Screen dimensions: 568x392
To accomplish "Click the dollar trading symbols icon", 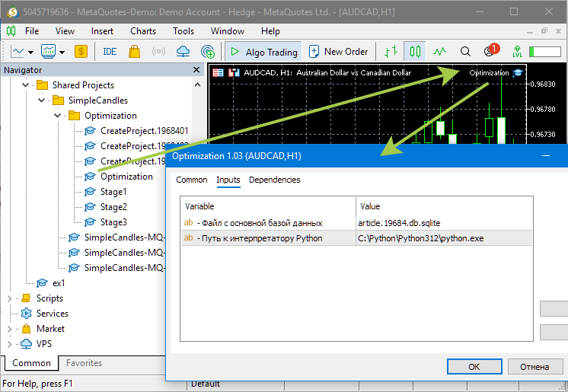I will (81, 52).
